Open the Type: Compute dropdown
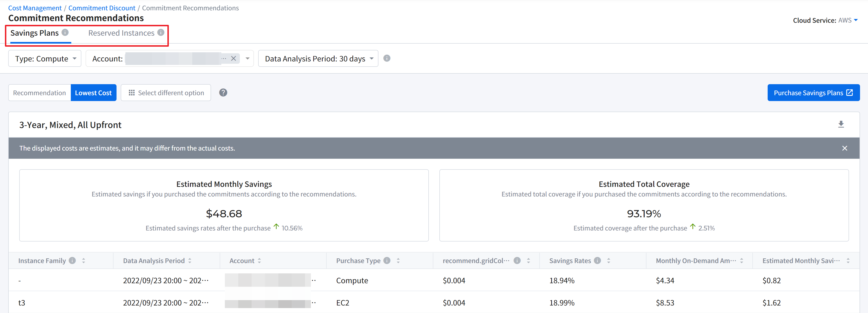The height and width of the screenshot is (313, 868). tap(45, 59)
